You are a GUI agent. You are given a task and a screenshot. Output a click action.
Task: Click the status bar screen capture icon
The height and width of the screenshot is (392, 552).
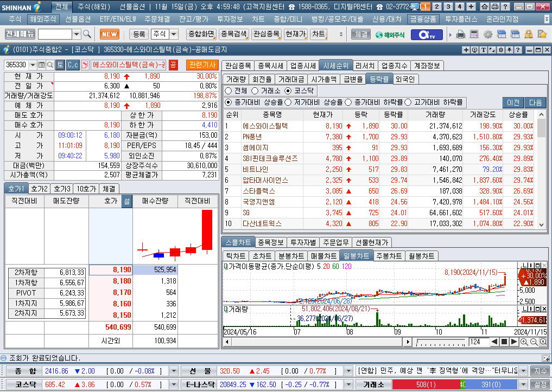[545, 358]
